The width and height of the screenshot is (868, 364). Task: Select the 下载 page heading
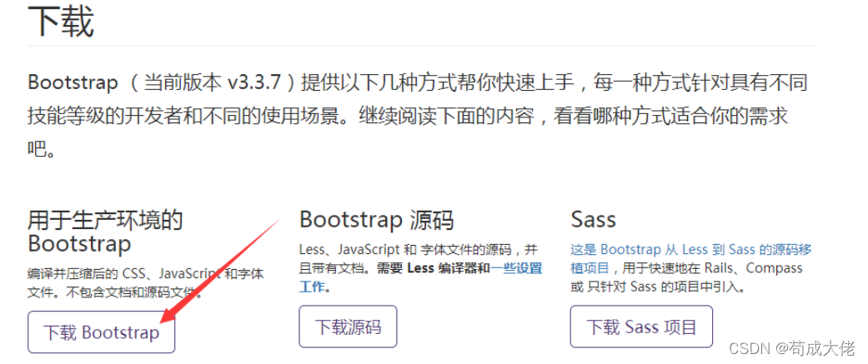pos(61,22)
